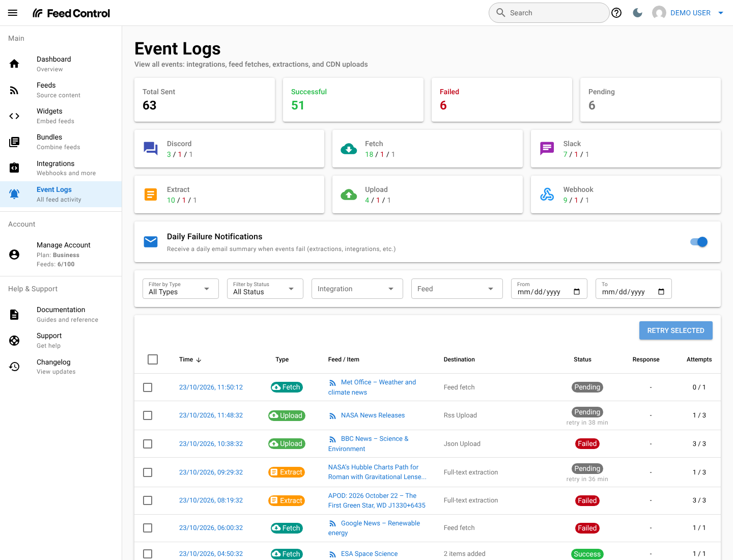Click the Daily Failure Notifications envelope icon
The height and width of the screenshot is (560, 733).
tap(151, 242)
